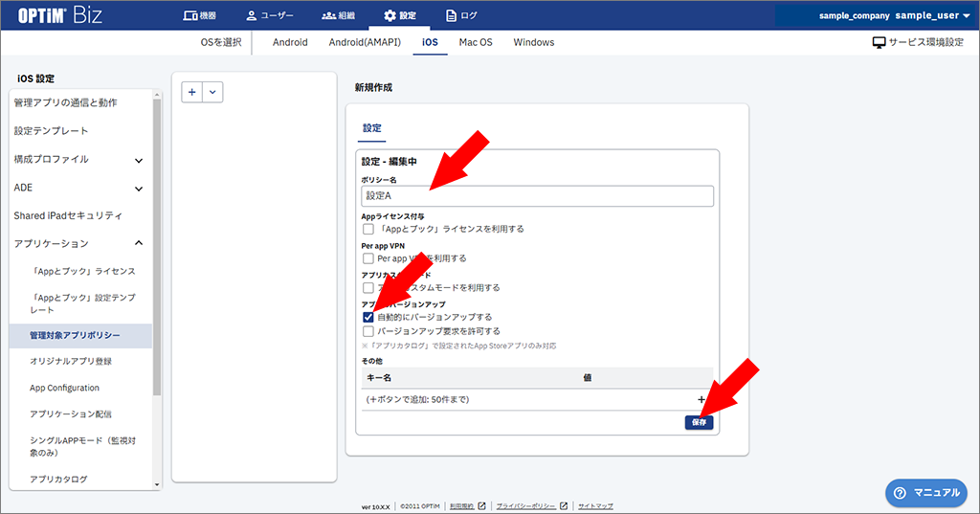
Task: Check アプリカスタムモードを利用する
Action: tap(368, 288)
